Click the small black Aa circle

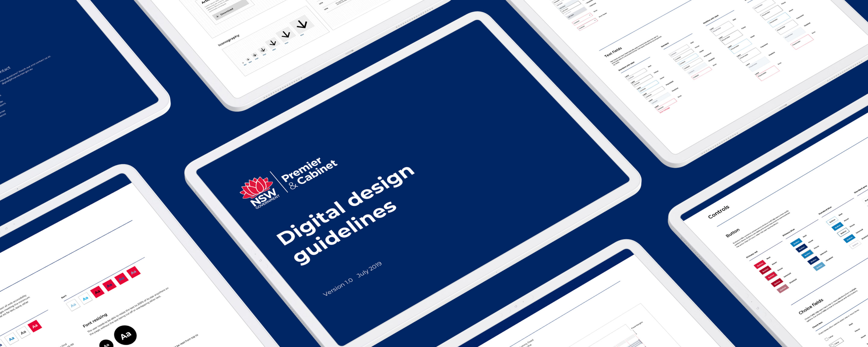106,344
